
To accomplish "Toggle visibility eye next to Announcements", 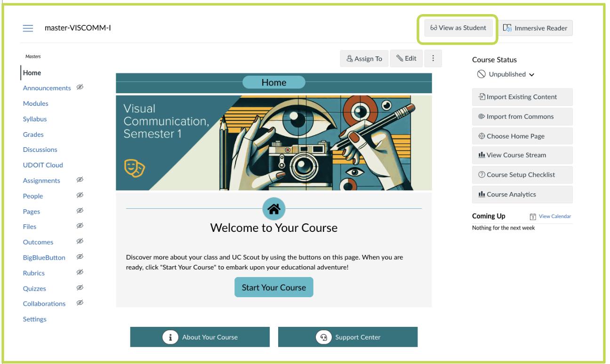I will click(80, 87).
